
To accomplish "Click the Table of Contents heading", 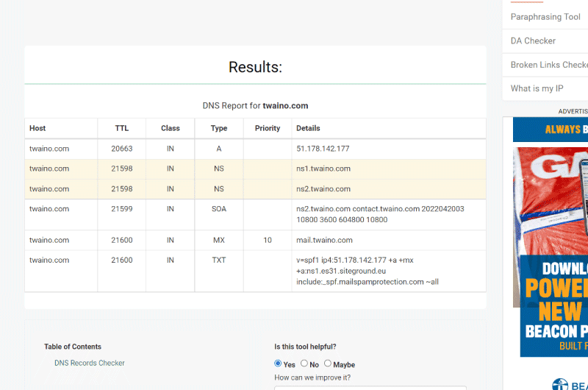I will click(73, 347).
